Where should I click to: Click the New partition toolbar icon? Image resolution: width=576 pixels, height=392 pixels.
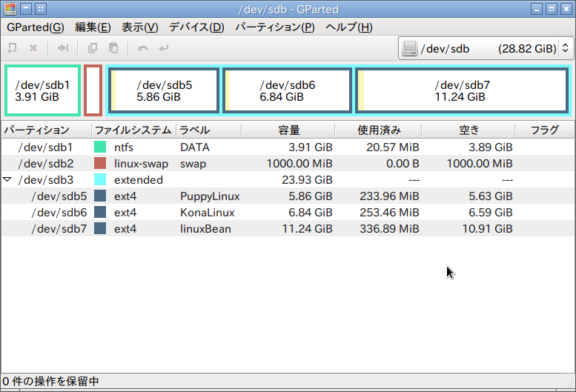(12, 48)
